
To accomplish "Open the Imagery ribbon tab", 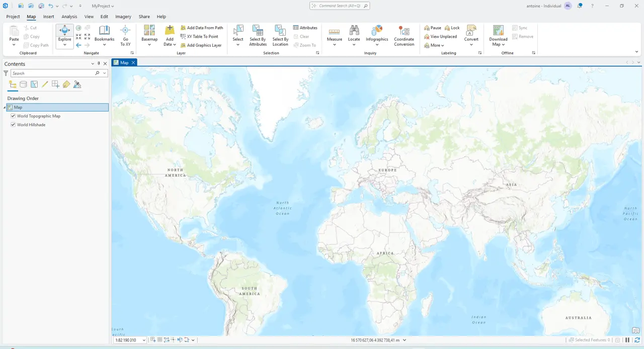I will tap(123, 16).
